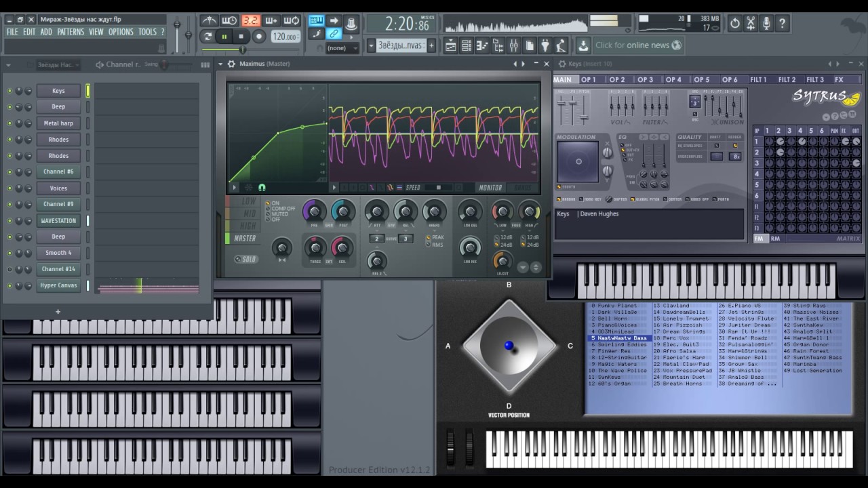Open the tempo tapper icon
This screenshot has width=868, height=488.
pos(561,45)
